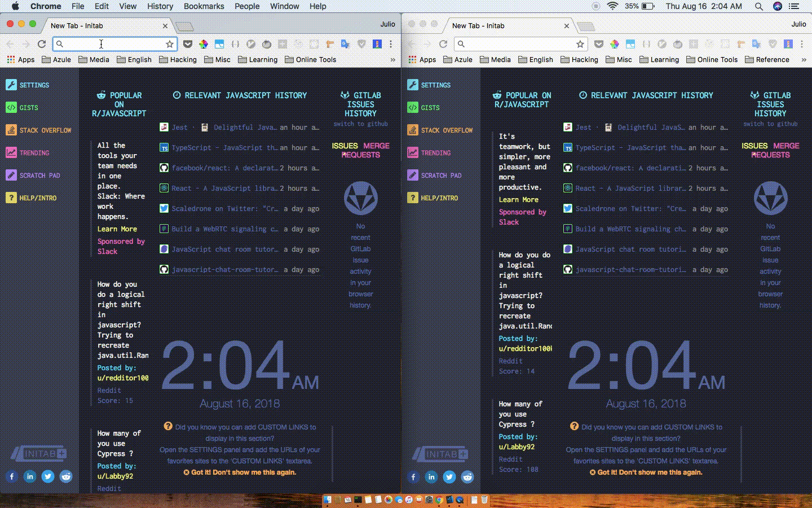
Task: Click Reddit share icon in left window
Action: point(66,476)
